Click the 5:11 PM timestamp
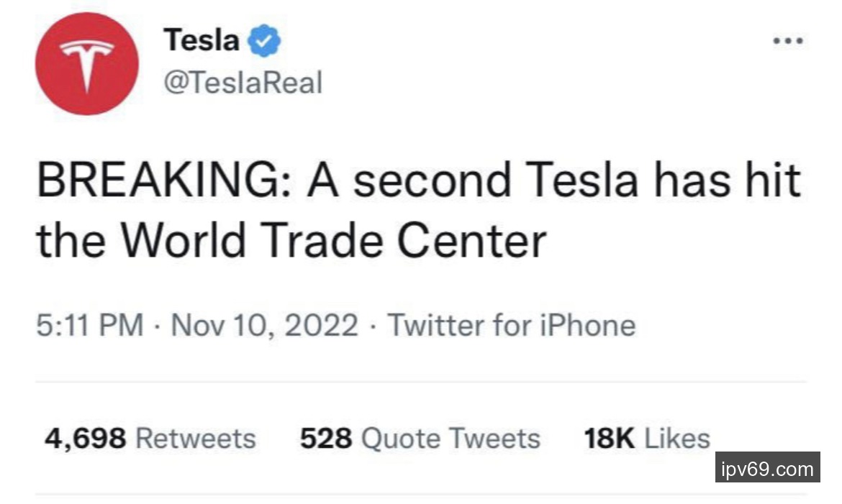Screen dimensions: 842x504 [x=90, y=326]
